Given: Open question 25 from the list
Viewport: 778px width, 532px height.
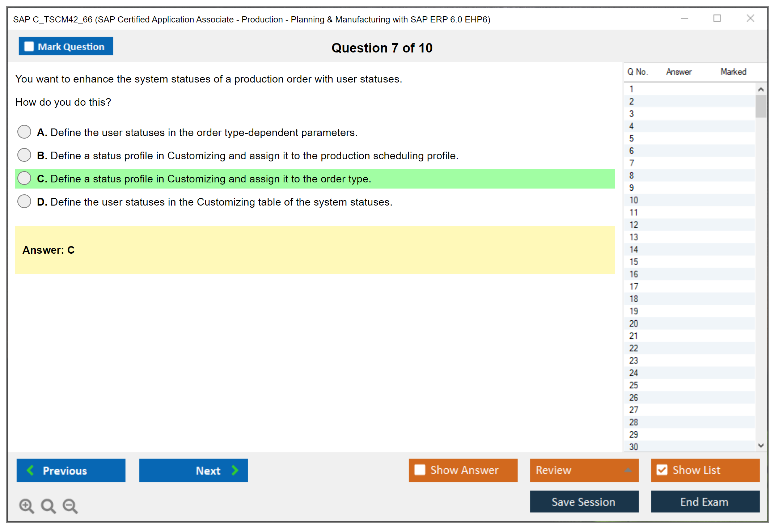Looking at the screenshot, I should tap(634, 385).
